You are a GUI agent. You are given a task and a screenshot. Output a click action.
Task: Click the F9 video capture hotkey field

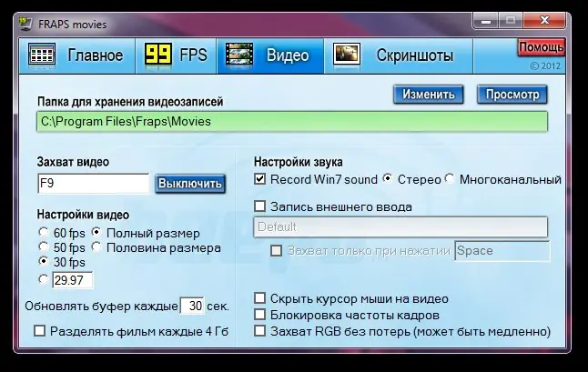94,183
